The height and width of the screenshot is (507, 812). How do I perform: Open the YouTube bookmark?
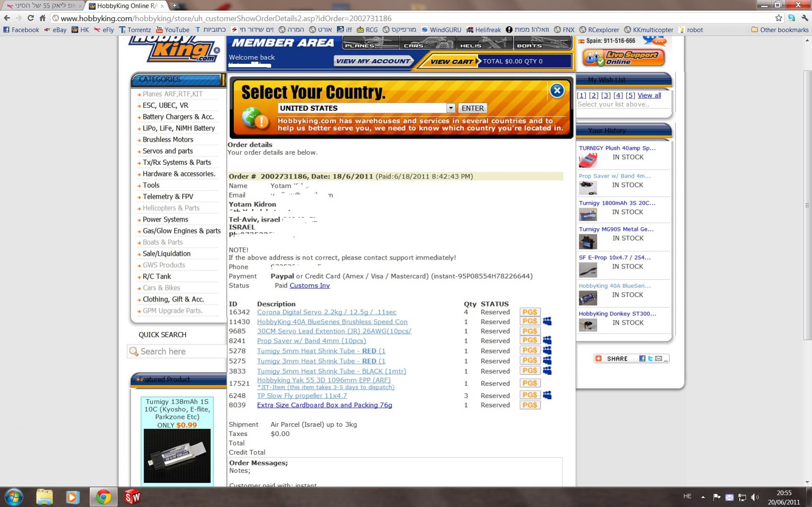(x=173, y=30)
